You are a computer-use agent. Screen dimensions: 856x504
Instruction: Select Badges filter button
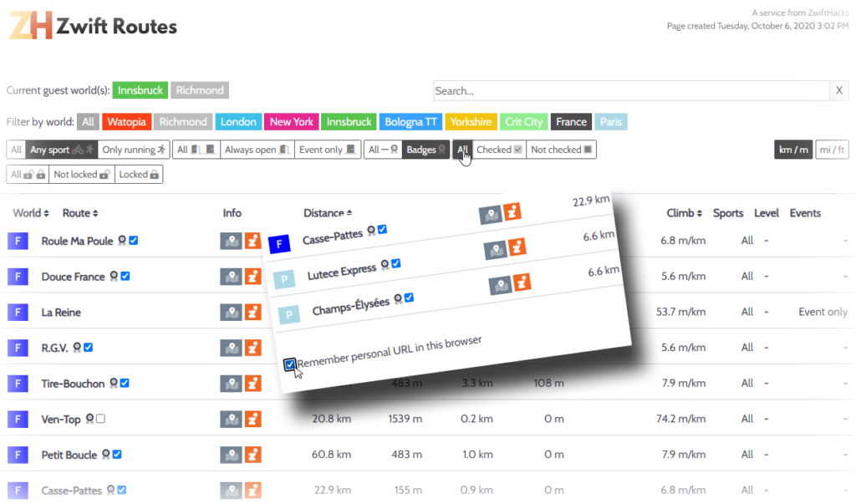click(x=425, y=150)
